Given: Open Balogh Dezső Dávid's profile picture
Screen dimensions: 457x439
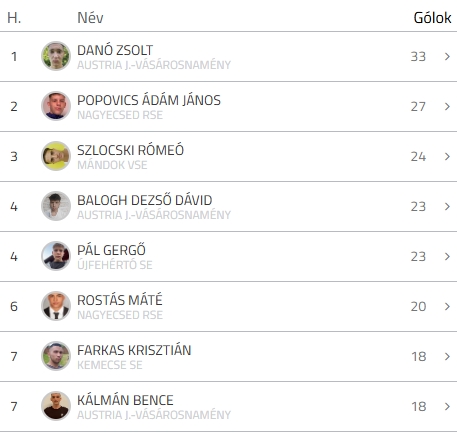Looking at the screenshot, I should [x=56, y=206].
